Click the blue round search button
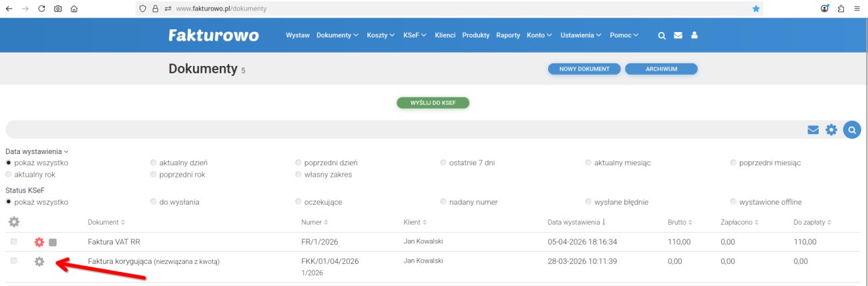This screenshot has height=286, width=868. (851, 129)
